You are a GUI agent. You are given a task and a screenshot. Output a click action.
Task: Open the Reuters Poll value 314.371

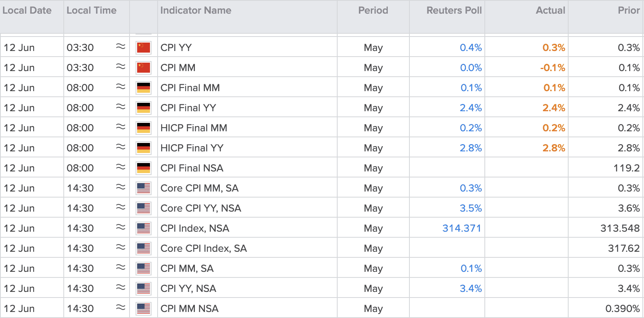[x=462, y=228]
